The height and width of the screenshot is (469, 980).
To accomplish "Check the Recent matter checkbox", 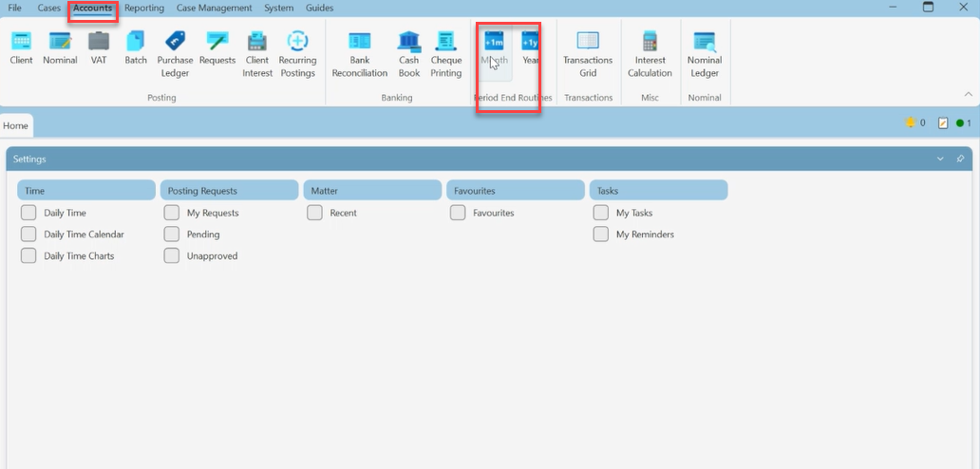I will pos(314,213).
